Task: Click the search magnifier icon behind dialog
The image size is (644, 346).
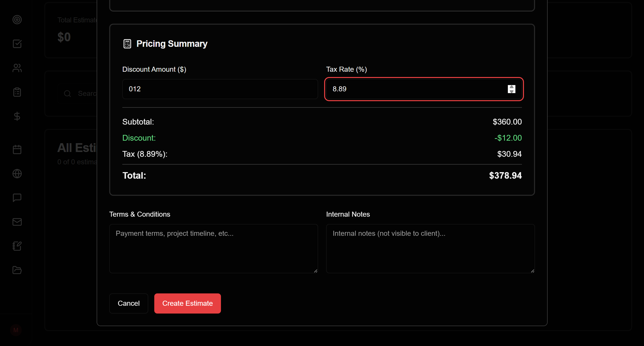Action: click(67, 94)
